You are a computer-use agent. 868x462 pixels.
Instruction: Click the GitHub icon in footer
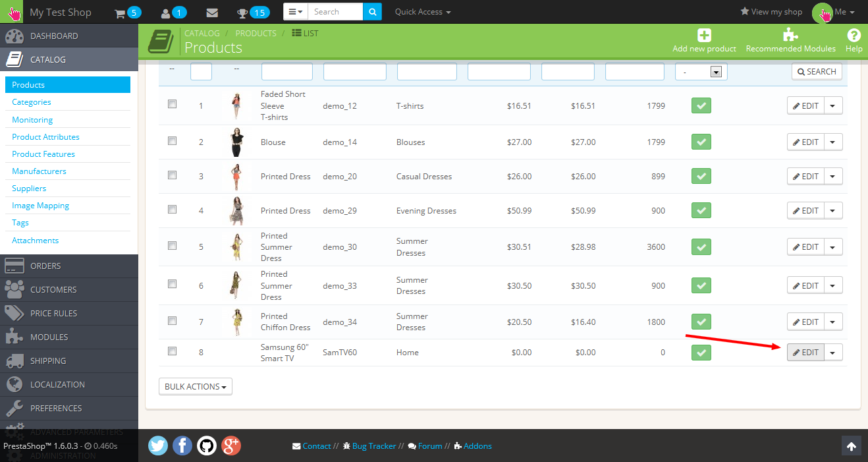tap(207, 446)
